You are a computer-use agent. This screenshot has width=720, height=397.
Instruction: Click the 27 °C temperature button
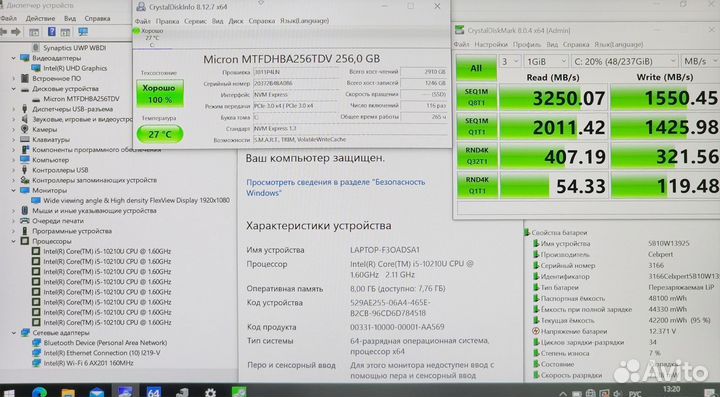(x=160, y=134)
